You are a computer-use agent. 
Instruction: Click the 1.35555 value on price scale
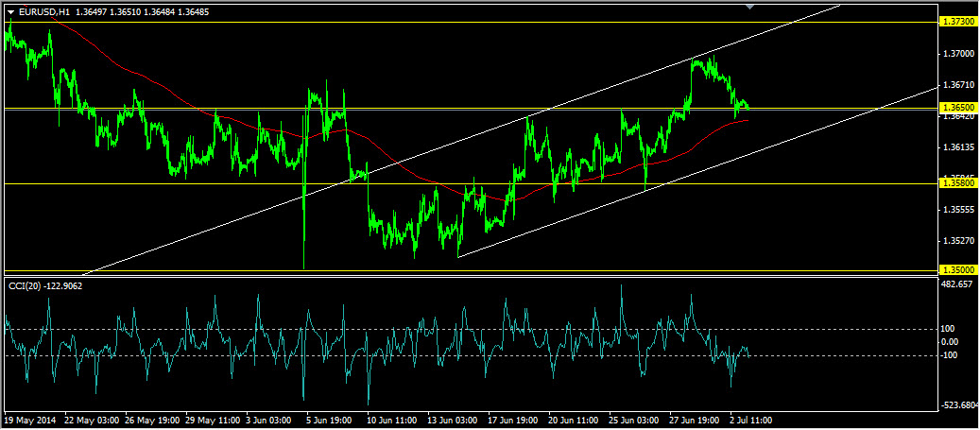[x=960, y=210]
